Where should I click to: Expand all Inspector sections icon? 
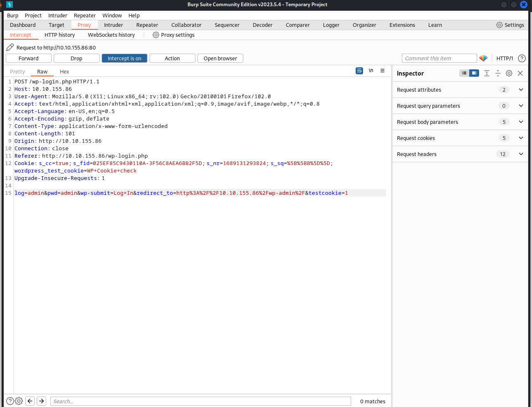(487, 73)
